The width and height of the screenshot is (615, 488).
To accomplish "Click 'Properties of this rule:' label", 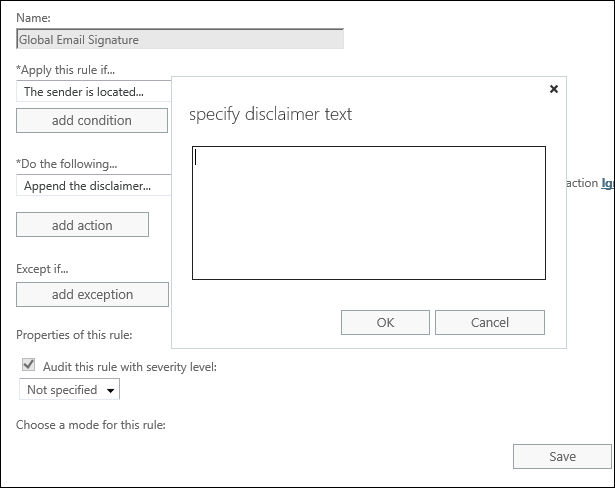I will (74, 335).
